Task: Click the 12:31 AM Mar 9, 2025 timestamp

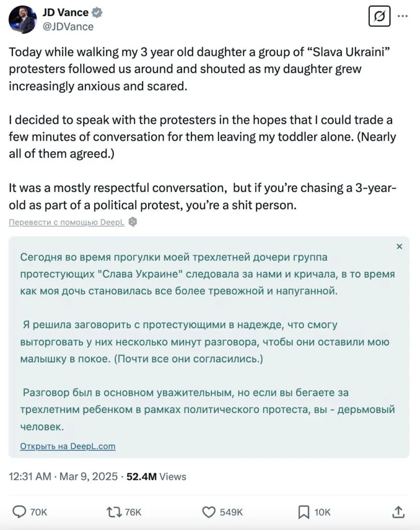Action: [x=63, y=477]
